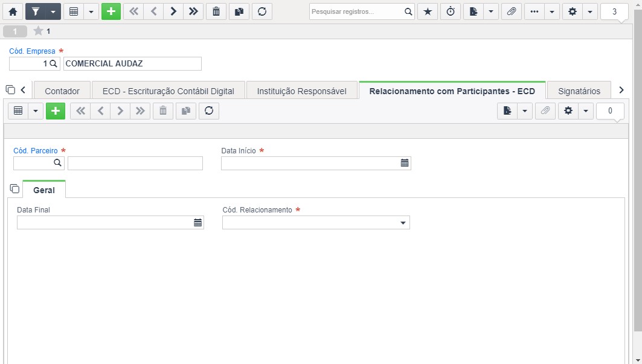
Task: Open ECD - Escrituração Contábil Digital tab
Action: tap(169, 91)
